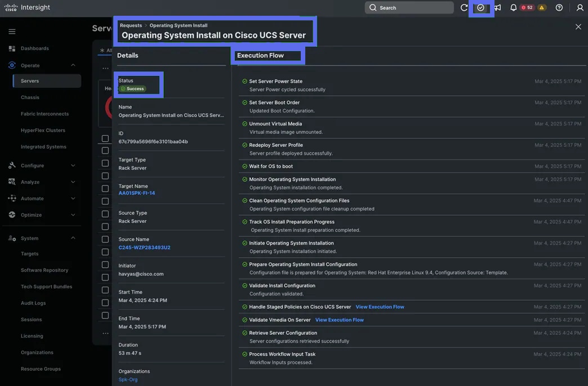Toggle the hamburger navigation menu
The height and width of the screenshot is (386, 588).
(12, 32)
